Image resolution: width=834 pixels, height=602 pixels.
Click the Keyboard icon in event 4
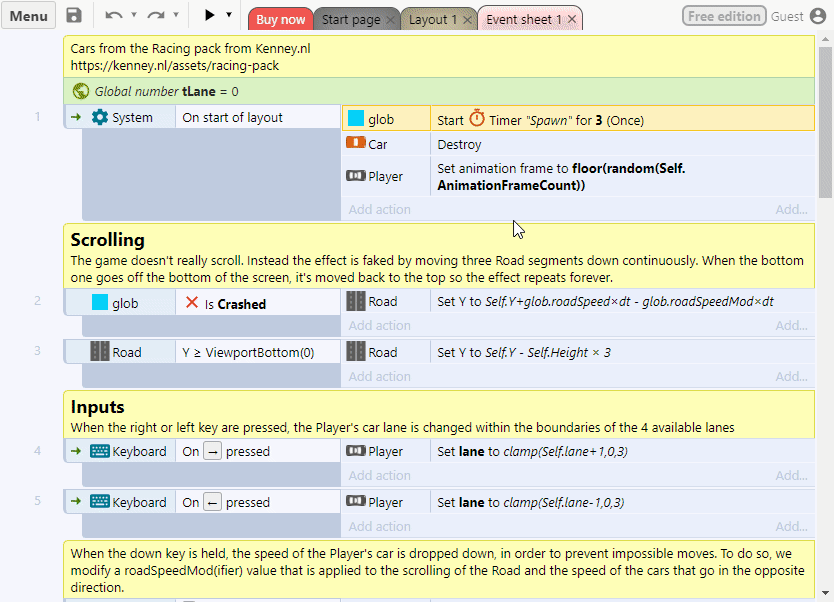click(100, 451)
